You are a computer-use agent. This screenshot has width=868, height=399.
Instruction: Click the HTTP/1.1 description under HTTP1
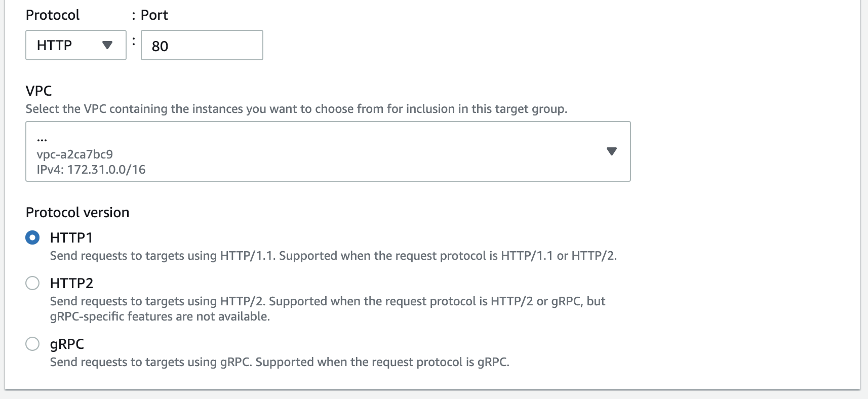(x=333, y=256)
